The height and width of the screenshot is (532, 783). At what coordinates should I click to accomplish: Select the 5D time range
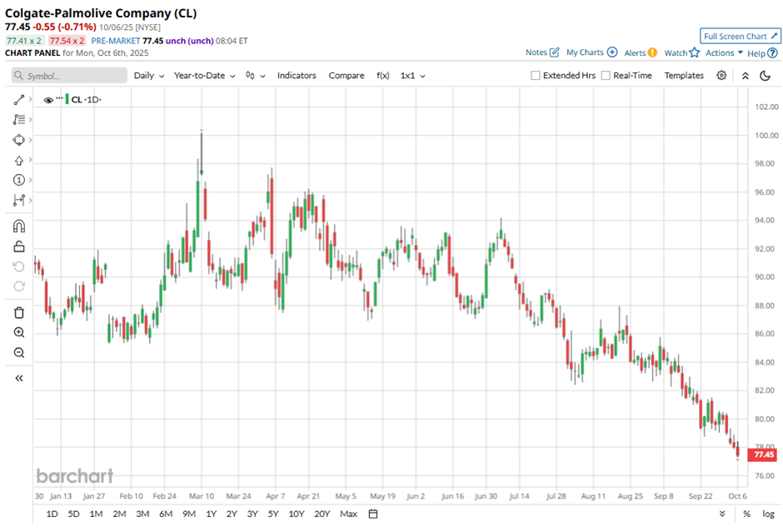[x=73, y=514]
